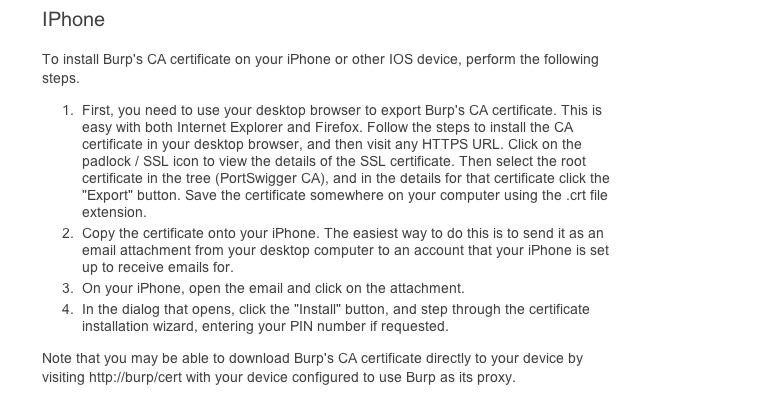
Task: Click the intro paragraph about installing Burp's CA certificate
Action: [x=320, y=69]
